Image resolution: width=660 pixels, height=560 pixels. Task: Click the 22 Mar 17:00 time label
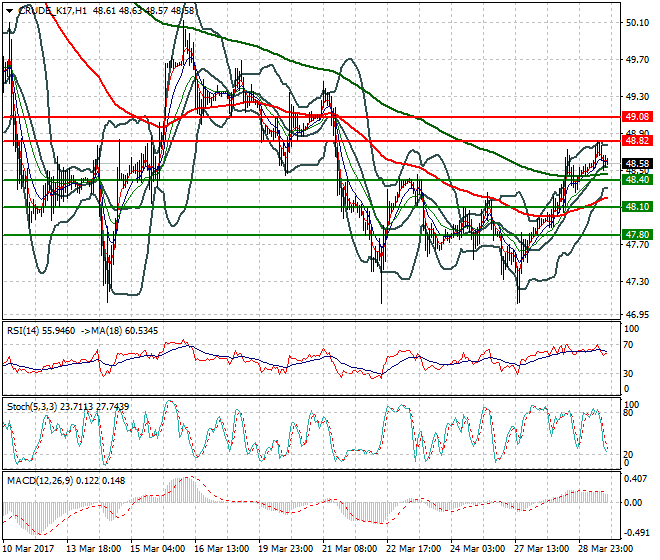(x=414, y=549)
